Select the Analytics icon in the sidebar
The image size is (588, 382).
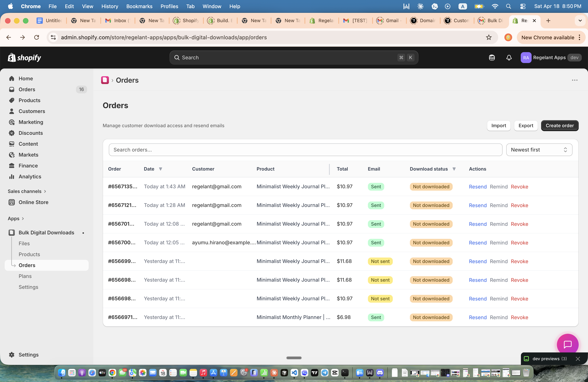(x=12, y=176)
